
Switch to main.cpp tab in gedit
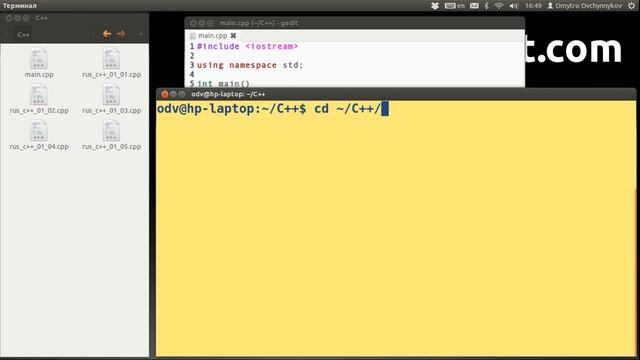(212, 36)
